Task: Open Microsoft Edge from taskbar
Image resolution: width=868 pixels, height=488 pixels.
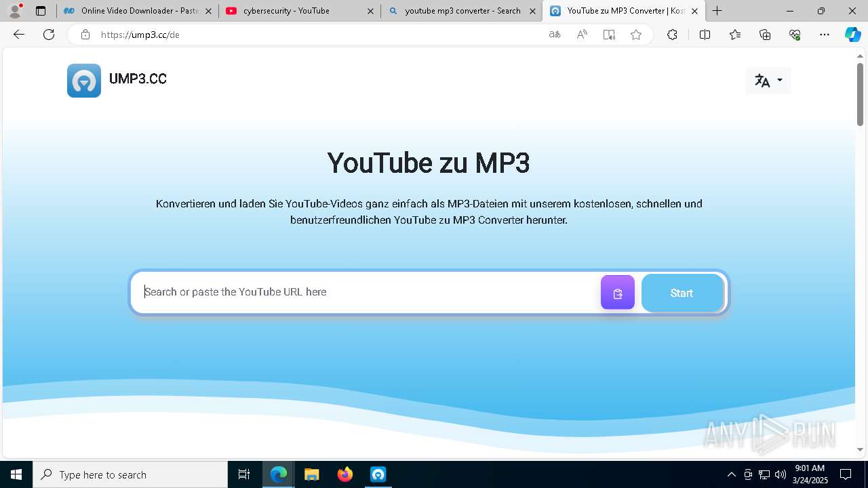Action: [279, 474]
